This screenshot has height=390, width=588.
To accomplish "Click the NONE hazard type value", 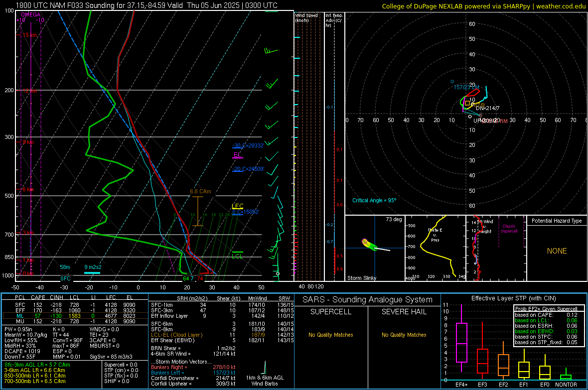I will (557, 251).
